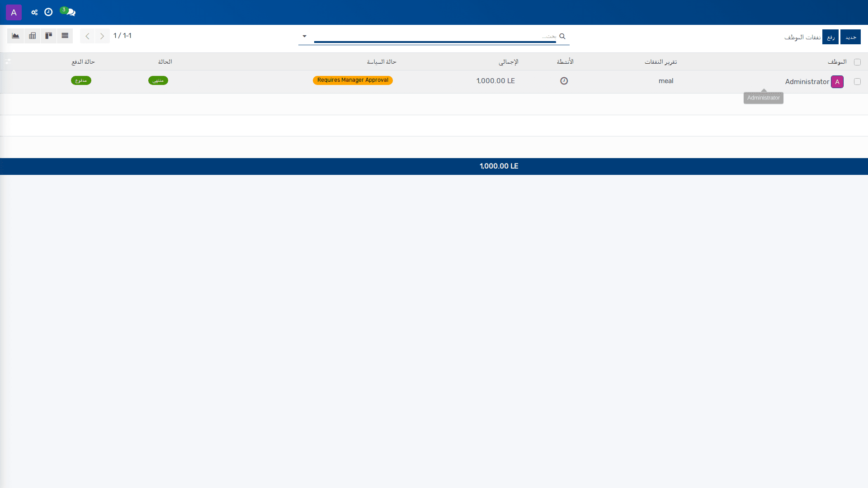Open the chat messages icon with badge 3
The width and height of the screenshot is (868, 488).
[69, 12]
